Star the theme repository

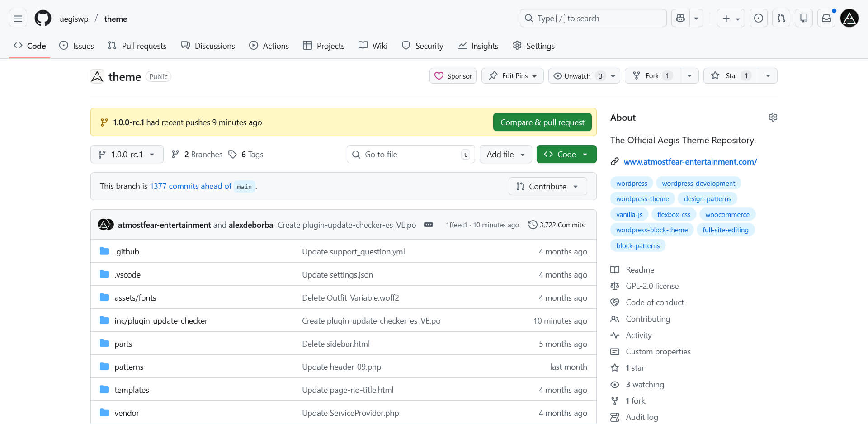[x=729, y=75]
